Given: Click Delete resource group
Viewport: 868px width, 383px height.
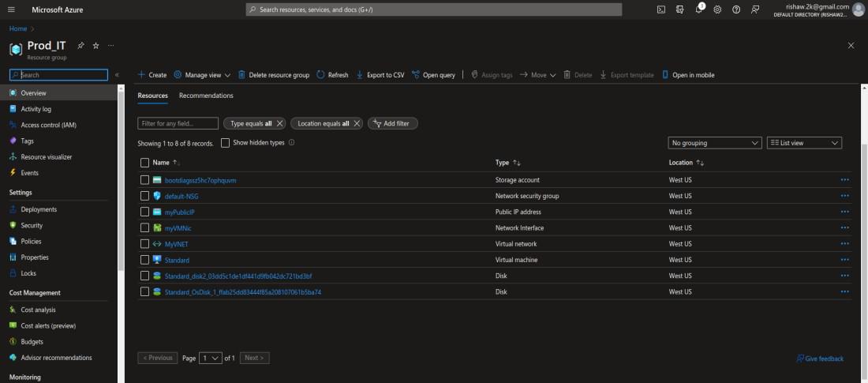Looking at the screenshot, I should (x=274, y=75).
